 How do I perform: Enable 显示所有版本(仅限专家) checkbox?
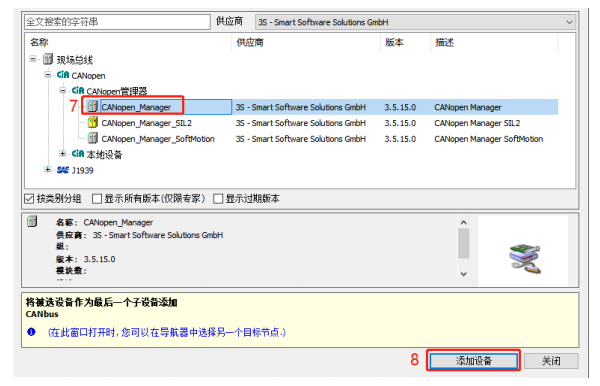pos(97,199)
